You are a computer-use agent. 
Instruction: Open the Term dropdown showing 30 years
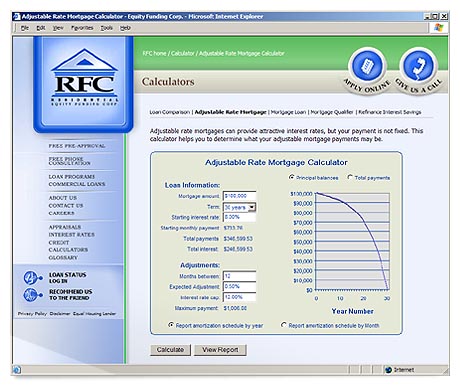(239, 207)
